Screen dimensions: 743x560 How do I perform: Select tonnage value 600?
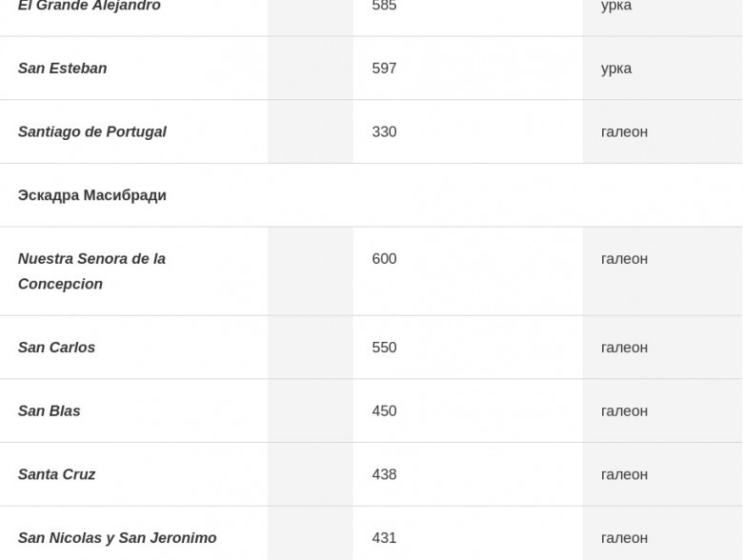pyautogui.click(x=384, y=259)
